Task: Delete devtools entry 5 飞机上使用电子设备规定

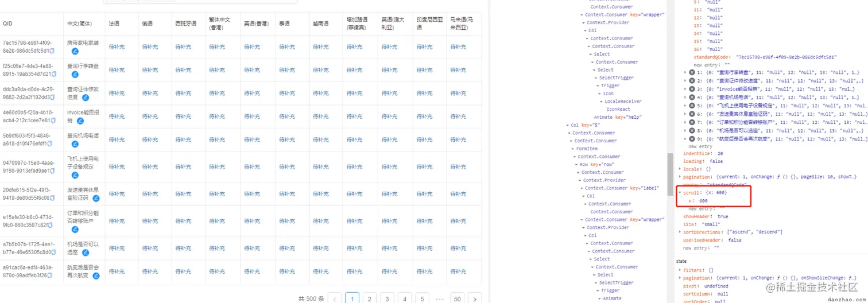Action: pos(691,106)
